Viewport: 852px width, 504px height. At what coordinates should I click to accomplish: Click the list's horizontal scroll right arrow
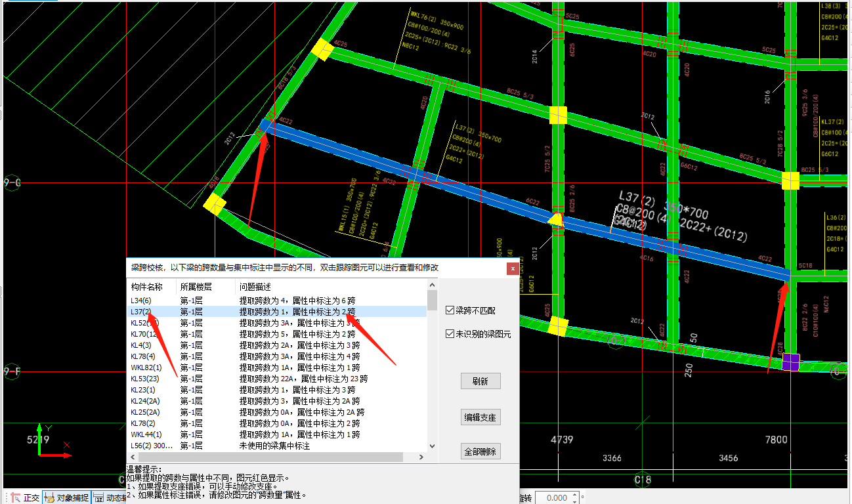click(x=421, y=457)
